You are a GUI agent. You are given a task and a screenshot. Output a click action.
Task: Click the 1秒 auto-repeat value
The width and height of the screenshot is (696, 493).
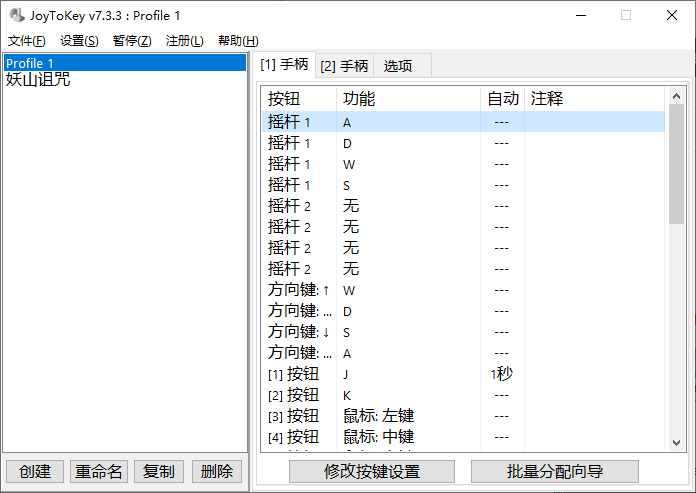(502, 374)
